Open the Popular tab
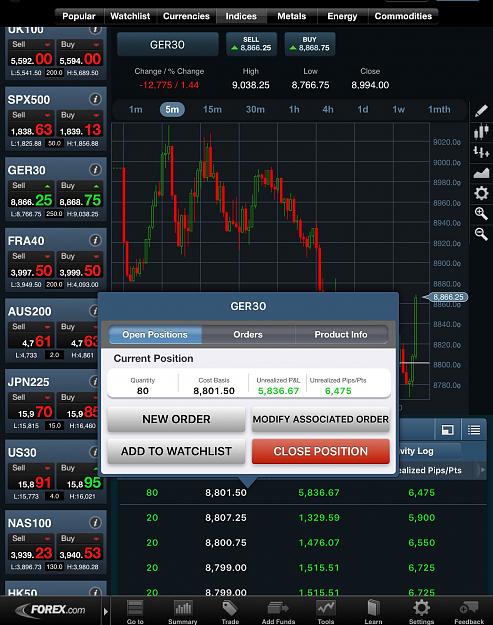Image resolution: width=493 pixels, height=625 pixels. tap(79, 16)
